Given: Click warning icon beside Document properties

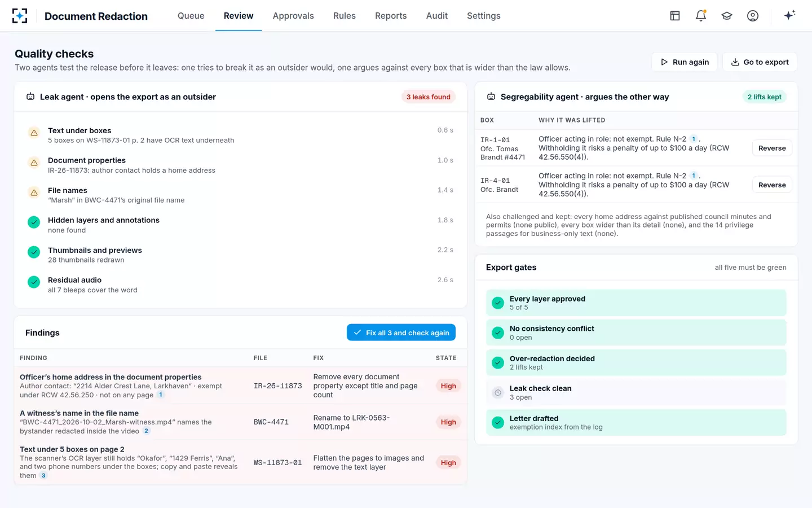Looking at the screenshot, I should [34, 163].
